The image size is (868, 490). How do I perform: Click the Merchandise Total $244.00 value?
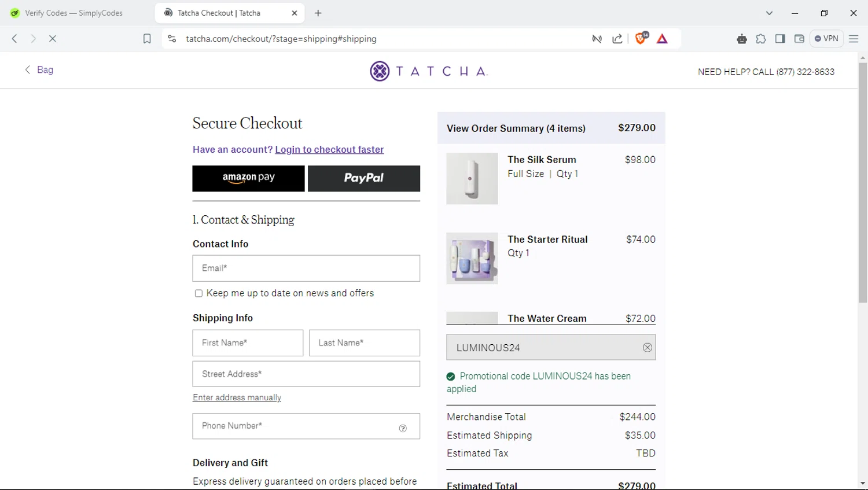638,417
